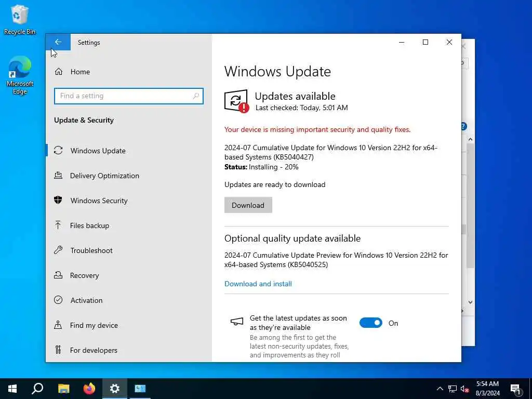Open clock showing 5:54 AM
This screenshot has width=532, height=399.
click(x=487, y=389)
